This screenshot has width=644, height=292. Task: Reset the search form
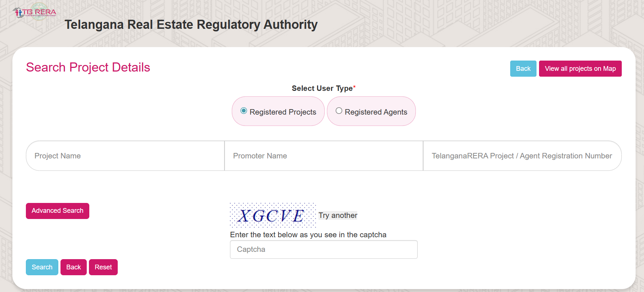coord(103,267)
